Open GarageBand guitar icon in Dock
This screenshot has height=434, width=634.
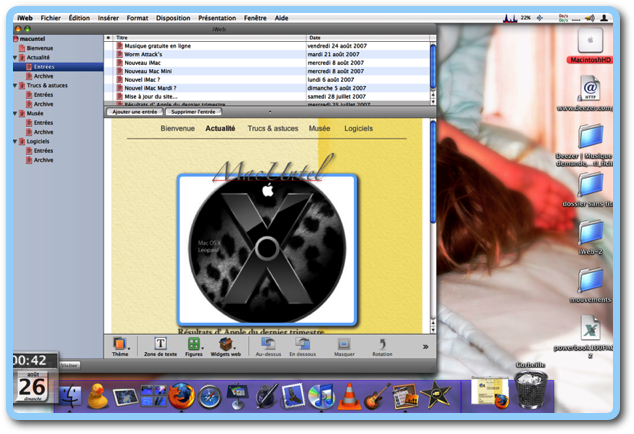pos(377,396)
